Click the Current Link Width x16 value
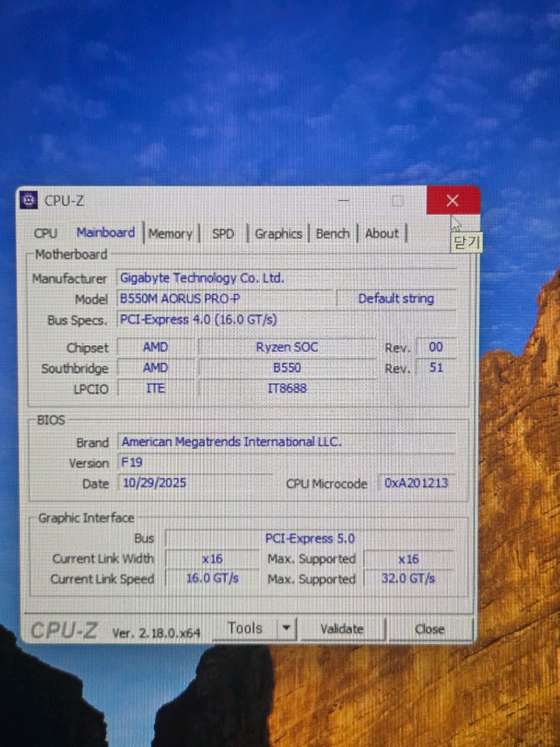The image size is (560, 747). click(212, 559)
